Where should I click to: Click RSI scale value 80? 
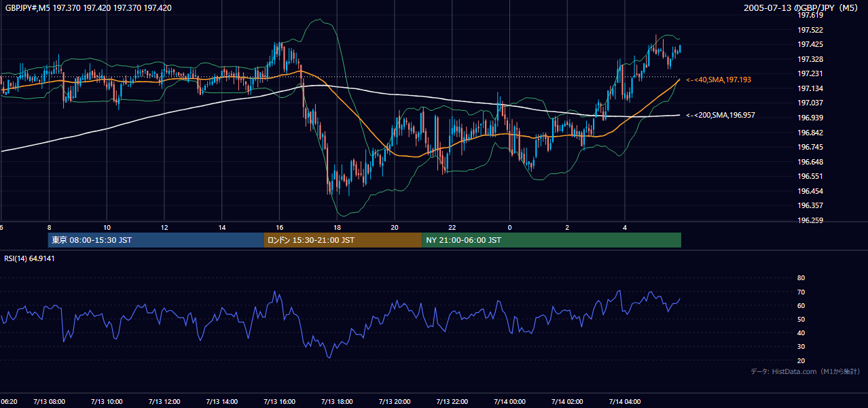[801, 278]
